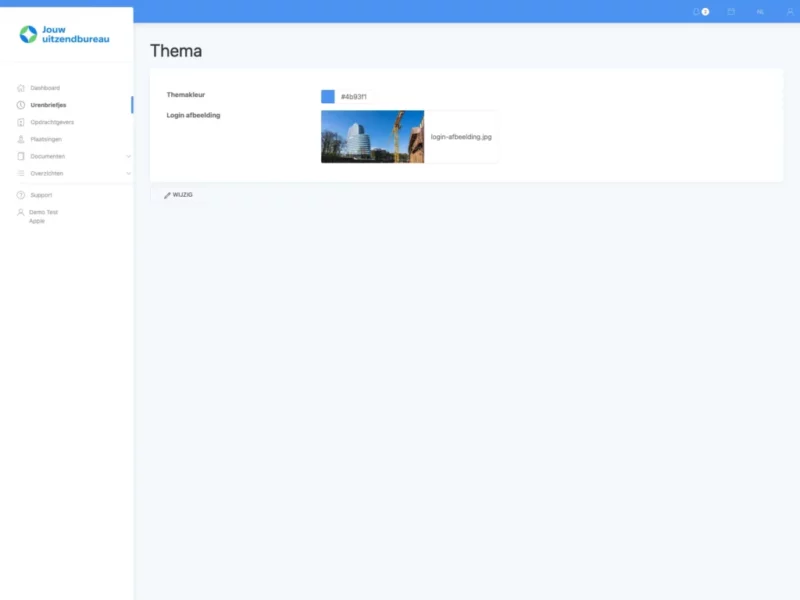This screenshot has height=600, width=800.
Task: Click the list icon beside Overzichten
Action: 21,173
